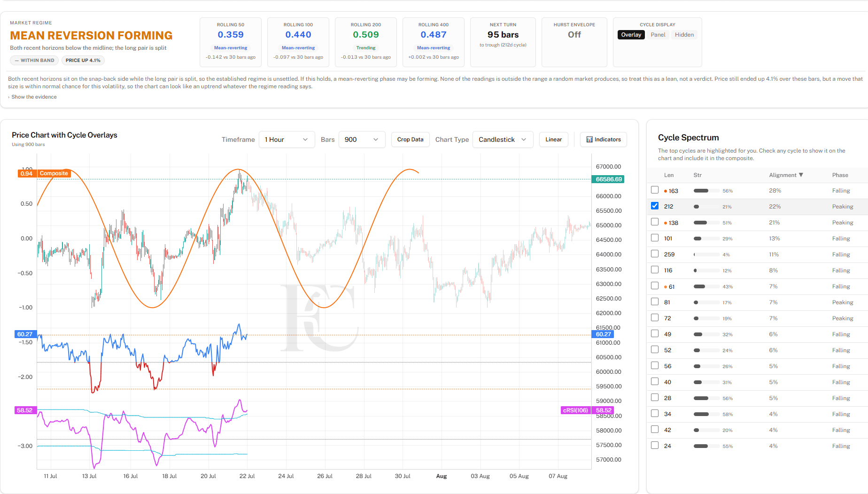
Task: Click the 56% strength value for cycle 28
Action: [x=728, y=398]
